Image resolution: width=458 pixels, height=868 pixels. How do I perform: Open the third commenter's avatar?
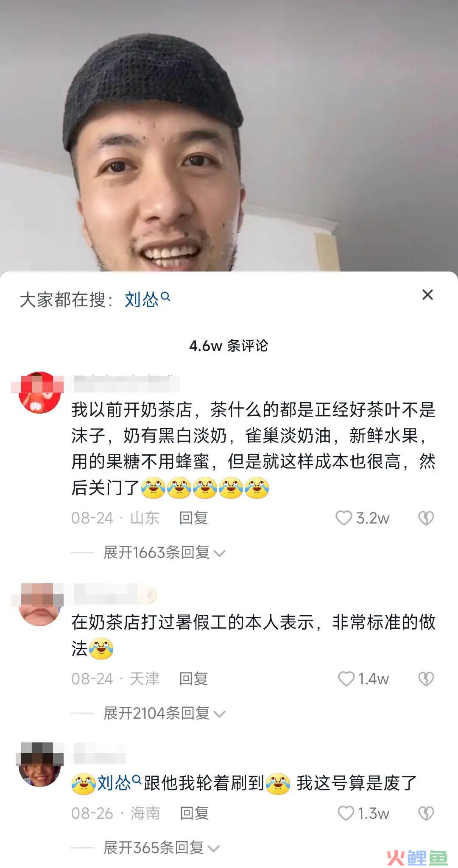pyautogui.click(x=40, y=764)
